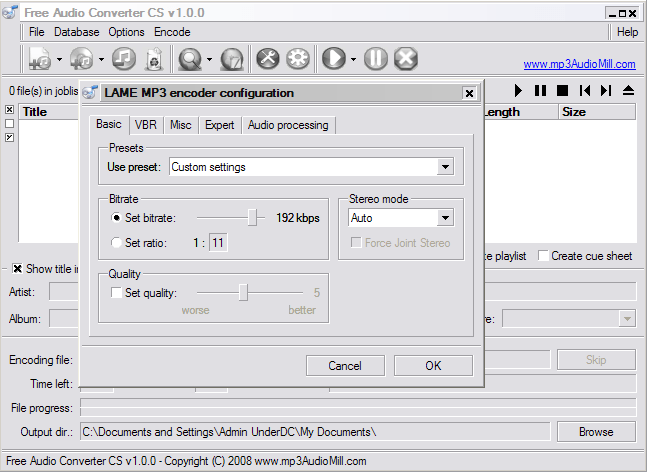The image size is (647, 472).
Task: Open the Options menu
Action: click(126, 32)
